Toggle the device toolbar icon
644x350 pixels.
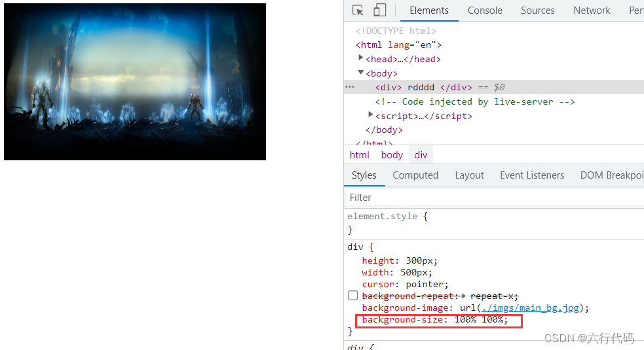click(x=379, y=10)
